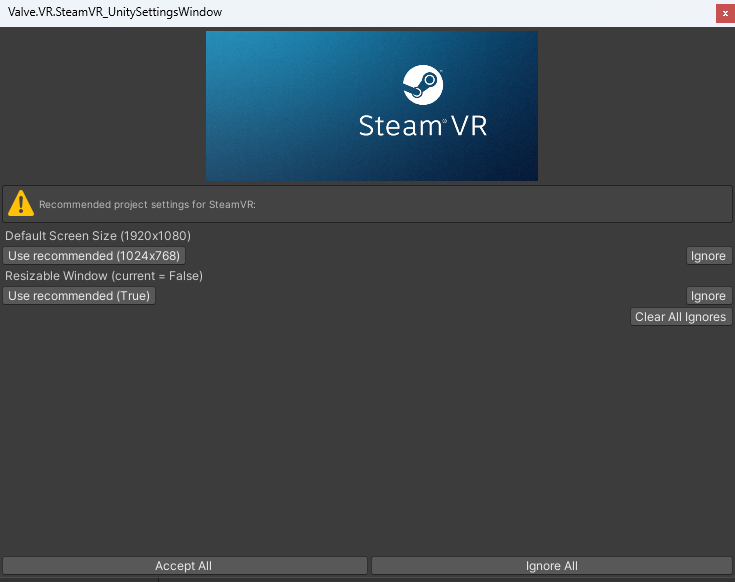
Task: Click Use recommended (True) button
Action: 79,296
